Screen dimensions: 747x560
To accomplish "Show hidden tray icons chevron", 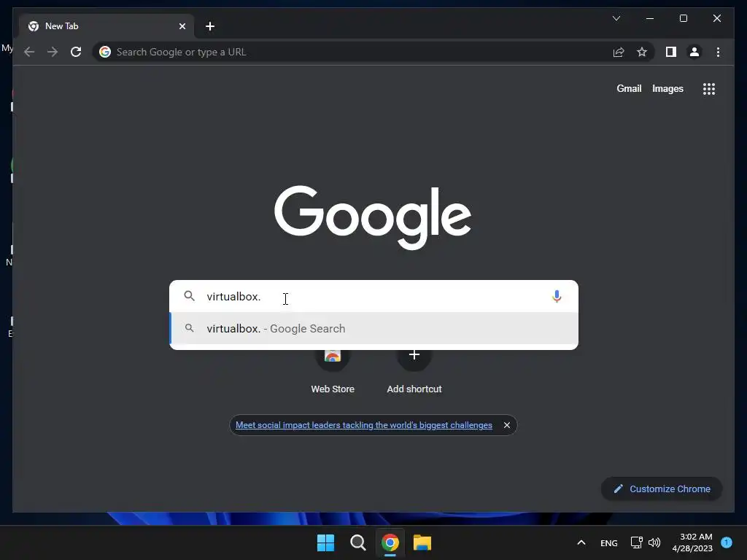I will (581, 542).
